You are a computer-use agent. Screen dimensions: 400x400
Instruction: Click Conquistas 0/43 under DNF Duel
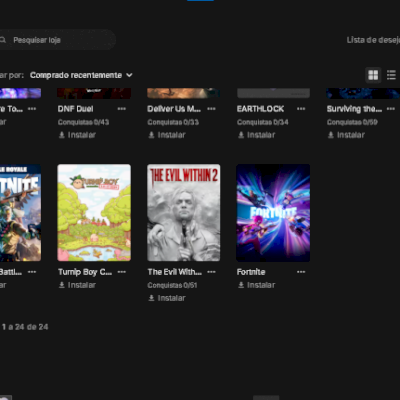pos(83,122)
